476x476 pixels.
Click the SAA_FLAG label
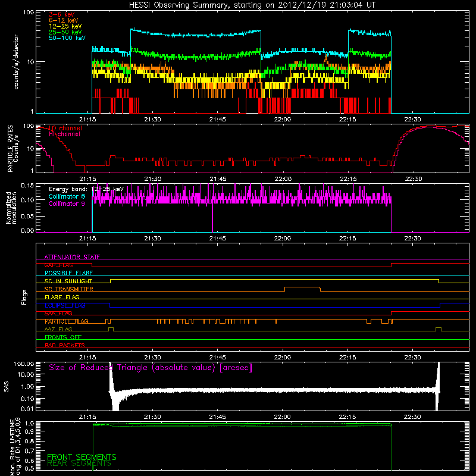58,313
